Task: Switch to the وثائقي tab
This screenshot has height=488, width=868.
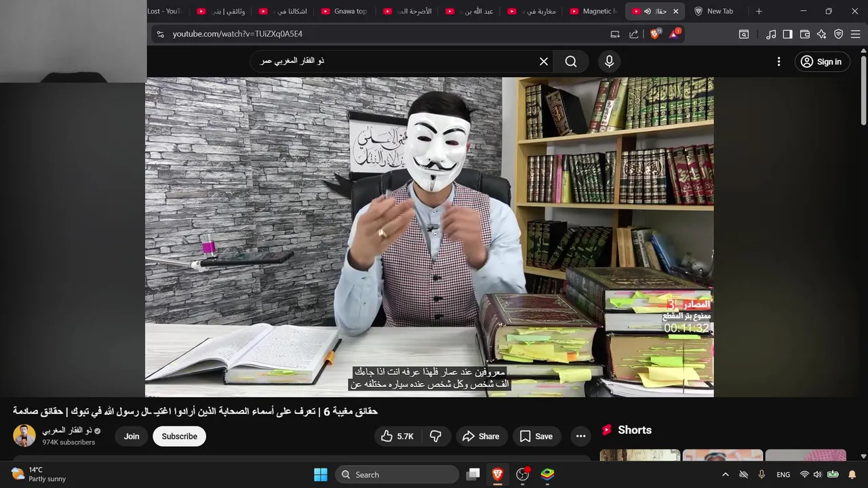Action: [x=220, y=12]
